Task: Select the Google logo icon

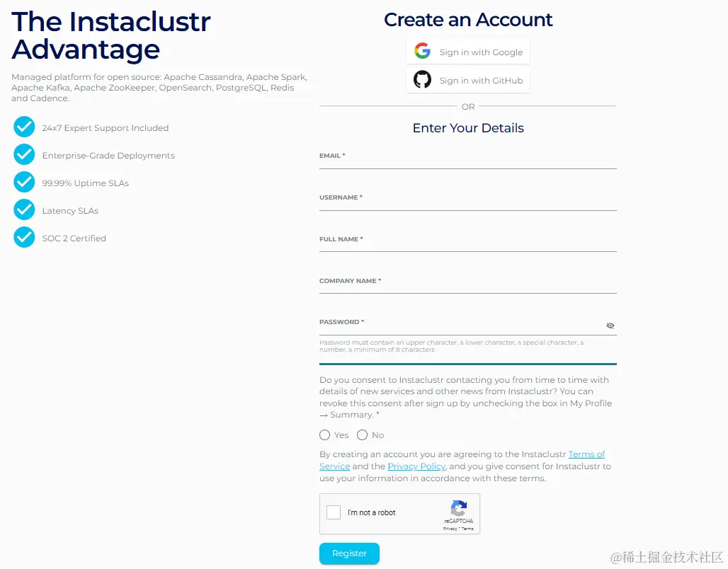Action: 422,50
